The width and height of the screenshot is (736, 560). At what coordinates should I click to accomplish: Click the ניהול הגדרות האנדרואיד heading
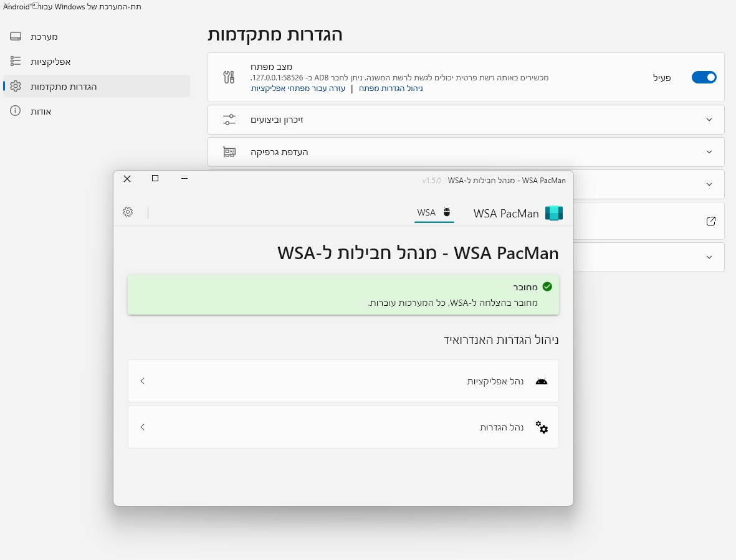(x=501, y=339)
